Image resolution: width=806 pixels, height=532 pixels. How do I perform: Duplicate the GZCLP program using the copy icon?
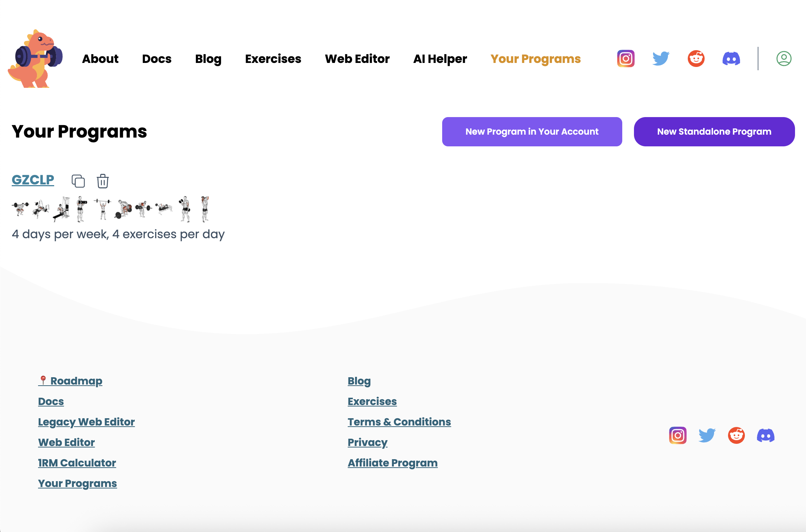click(78, 181)
